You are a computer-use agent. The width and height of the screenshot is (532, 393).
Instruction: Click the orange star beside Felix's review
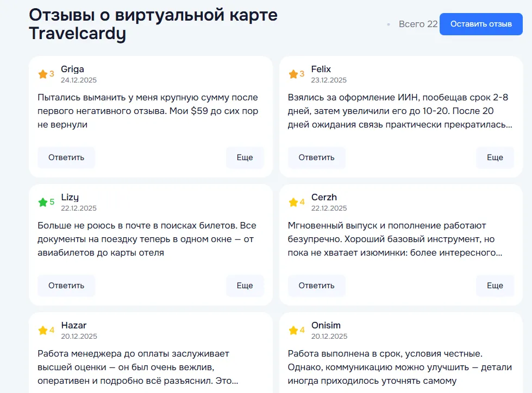293,74
